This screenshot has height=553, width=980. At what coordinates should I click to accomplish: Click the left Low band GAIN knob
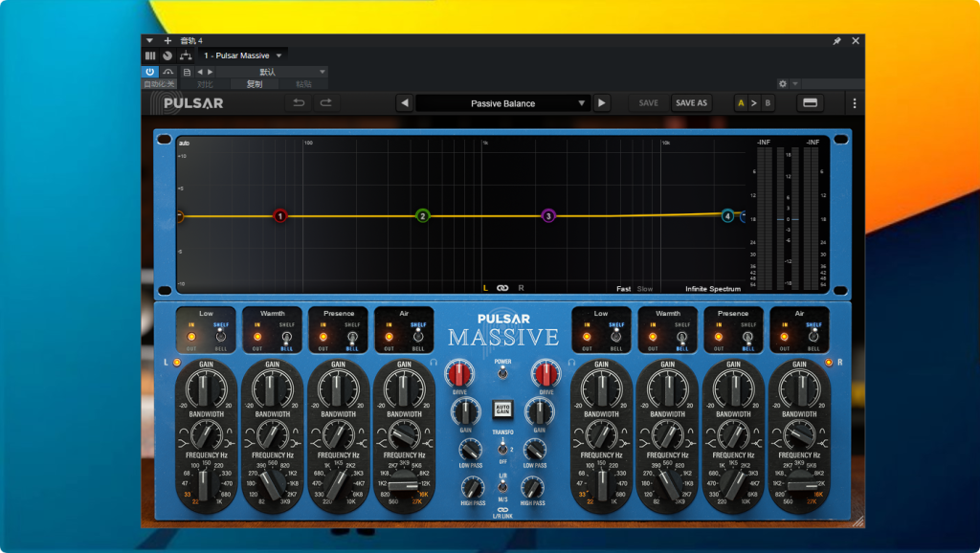click(x=206, y=388)
